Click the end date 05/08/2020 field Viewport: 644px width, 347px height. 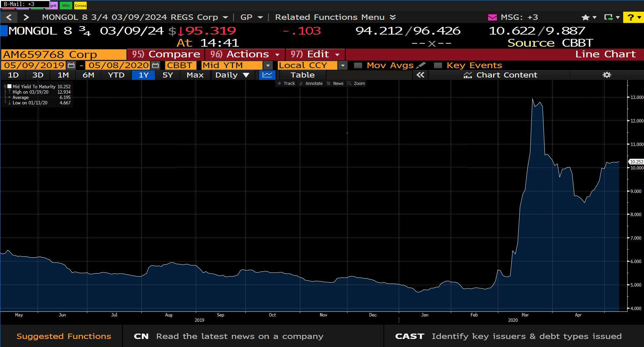pyautogui.click(x=118, y=65)
